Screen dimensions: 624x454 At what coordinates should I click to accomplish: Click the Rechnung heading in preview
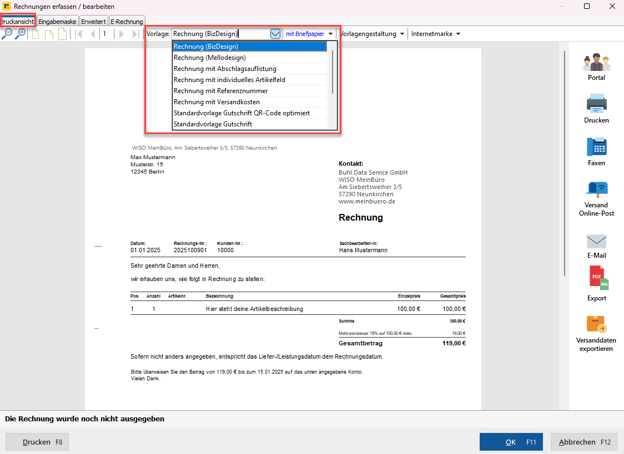[x=361, y=218]
